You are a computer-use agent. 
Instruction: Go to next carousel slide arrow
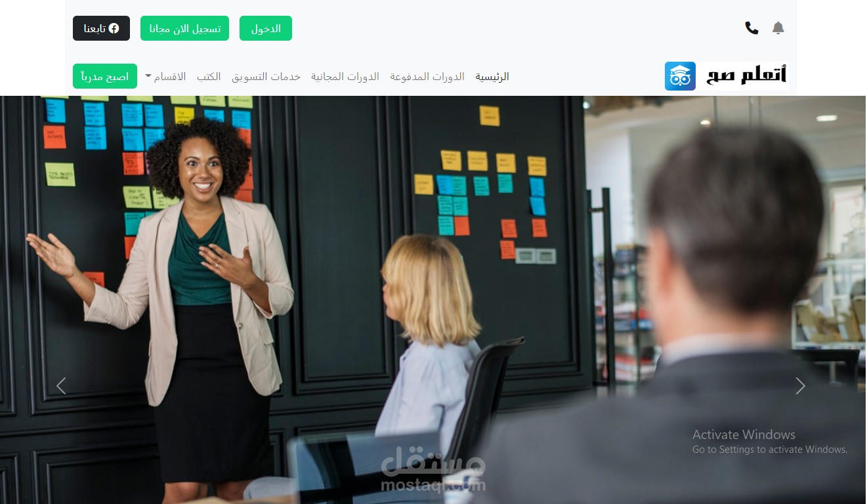tap(800, 386)
